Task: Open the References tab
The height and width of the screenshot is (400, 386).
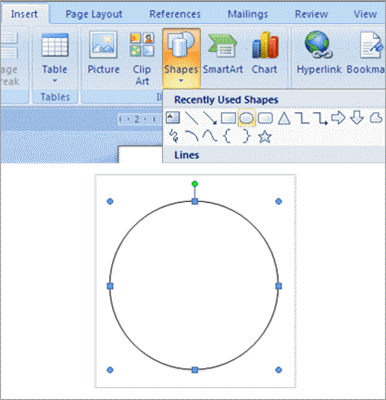Action: pyautogui.click(x=175, y=14)
